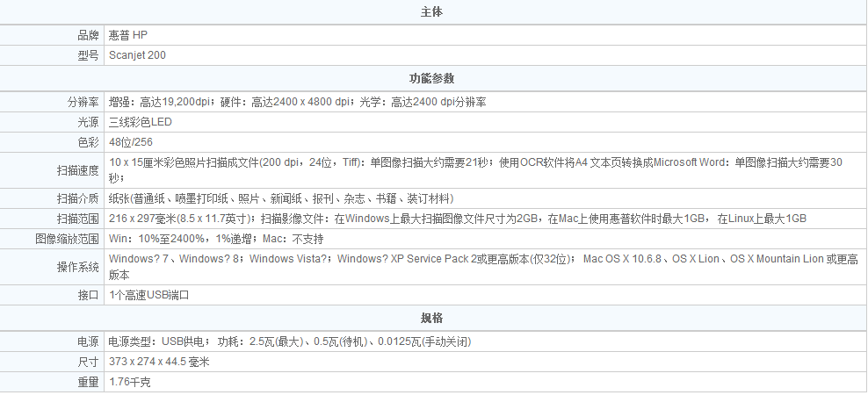Select the 分辨率 label cell
The height and width of the screenshot is (395, 868).
(52, 102)
